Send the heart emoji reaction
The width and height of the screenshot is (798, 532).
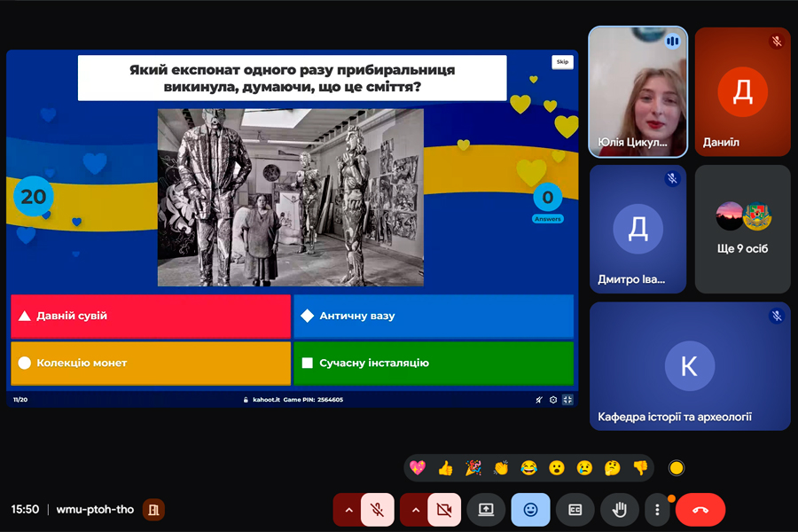coord(418,467)
